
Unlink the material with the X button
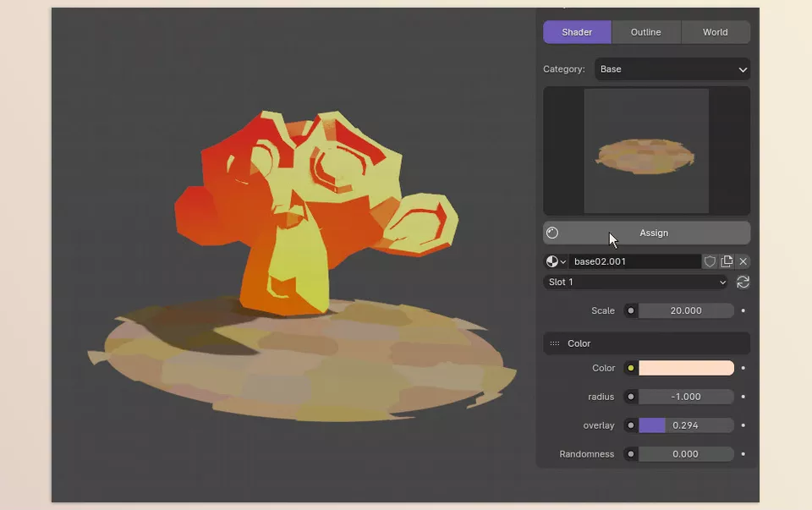click(x=743, y=261)
